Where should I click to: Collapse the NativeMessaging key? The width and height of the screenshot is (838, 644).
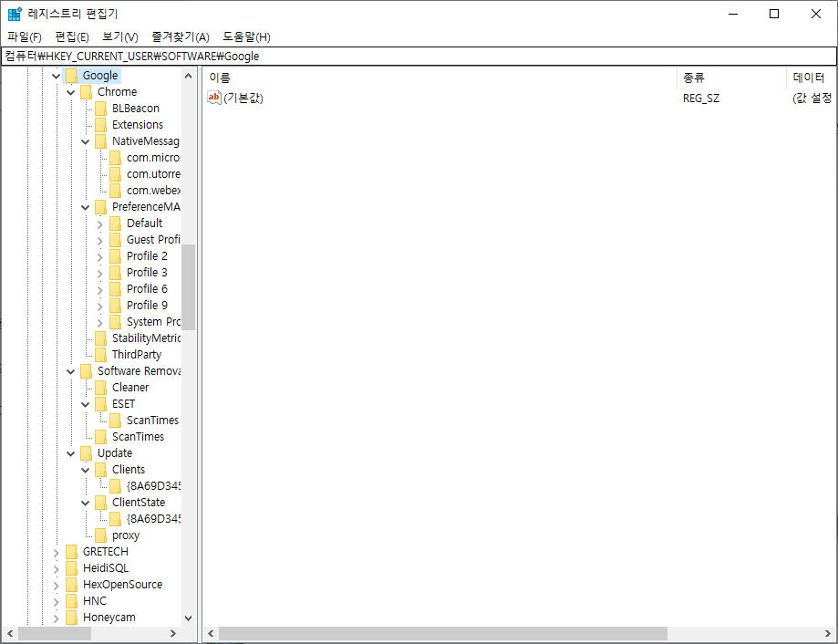click(x=85, y=141)
